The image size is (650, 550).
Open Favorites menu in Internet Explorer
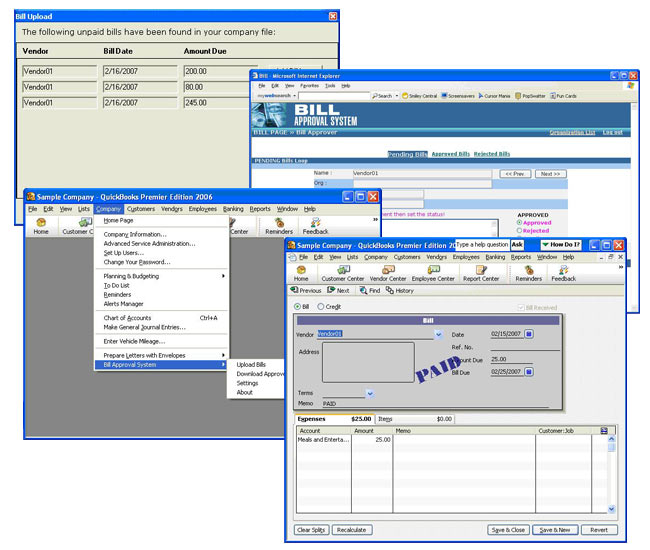(x=309, y=86)
